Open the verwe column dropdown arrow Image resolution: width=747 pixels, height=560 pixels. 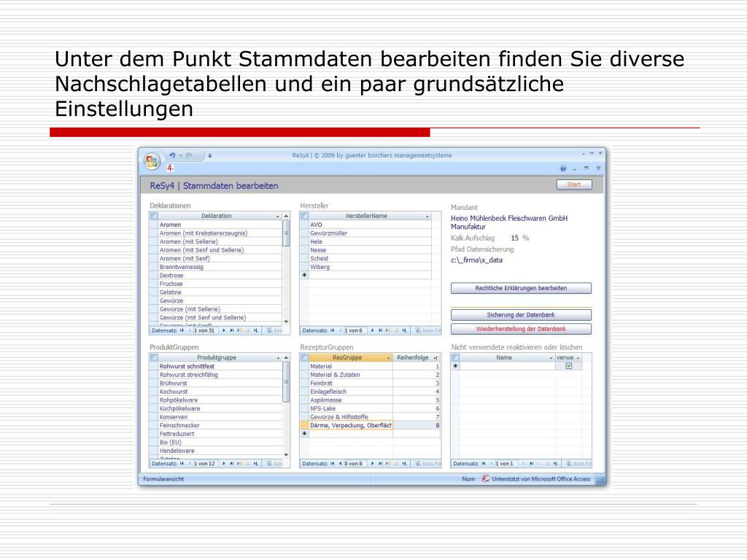click(578, 357)
